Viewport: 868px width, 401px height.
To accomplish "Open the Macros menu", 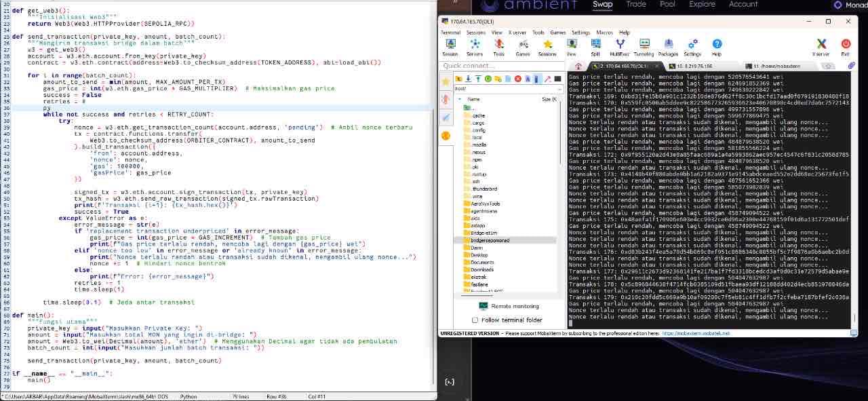I will [x=604, y=33].
